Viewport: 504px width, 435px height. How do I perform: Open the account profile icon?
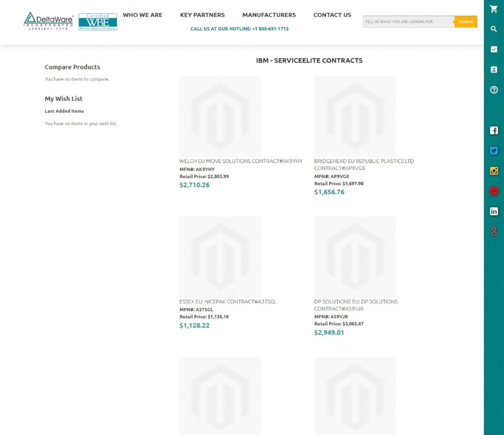click(x=494, y=69)
